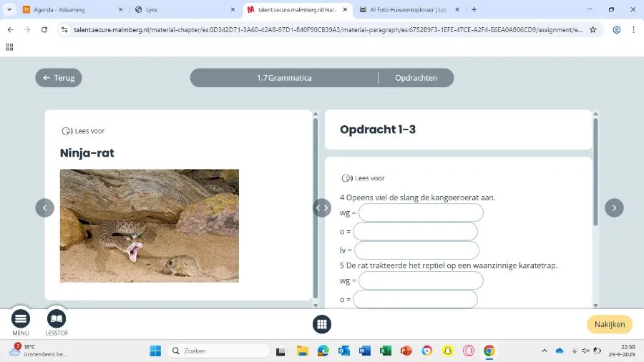
Task: Click the panel divider resize handle
Action: 322,207
